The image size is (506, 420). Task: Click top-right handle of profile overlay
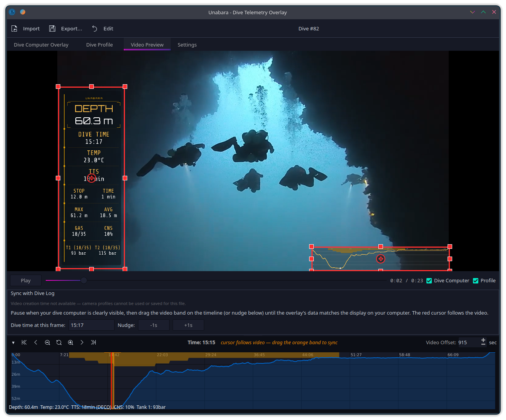tap(450, 247)
